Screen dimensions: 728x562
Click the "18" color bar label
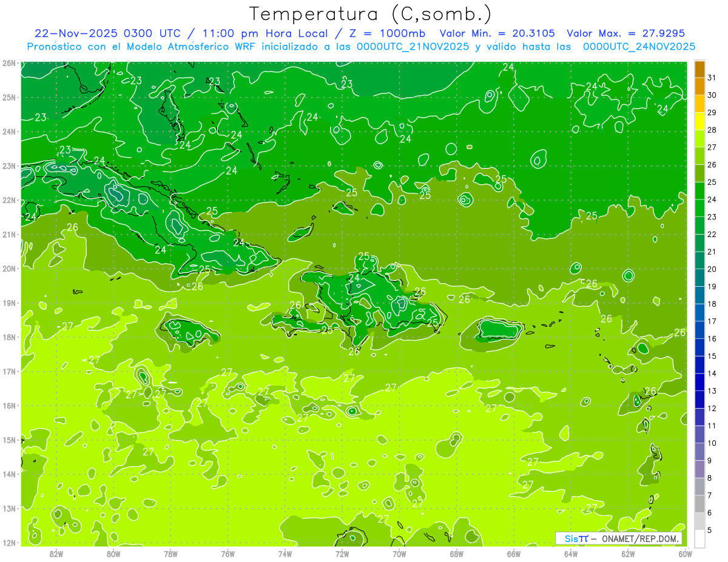pos(712,304)
